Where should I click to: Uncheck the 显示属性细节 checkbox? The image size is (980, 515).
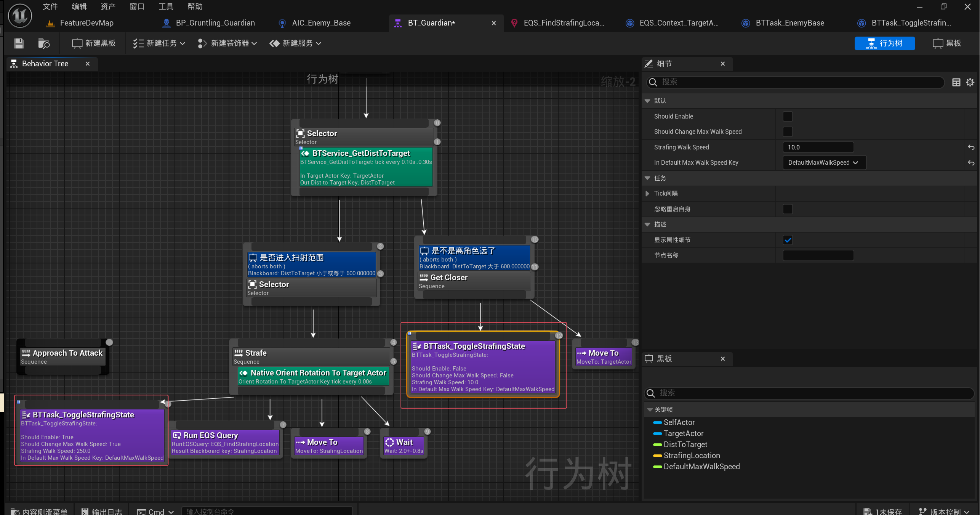pos(787,240)
